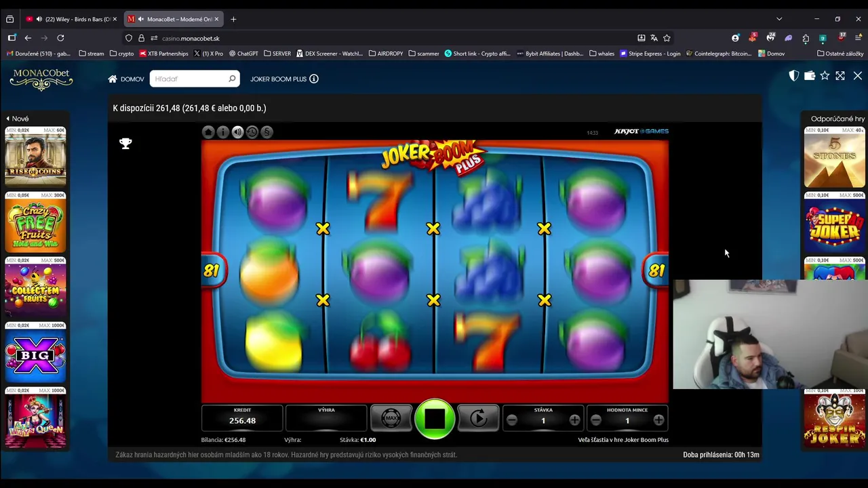
Task: Collapse the Nové games sidebar
Action: [17, 119]
